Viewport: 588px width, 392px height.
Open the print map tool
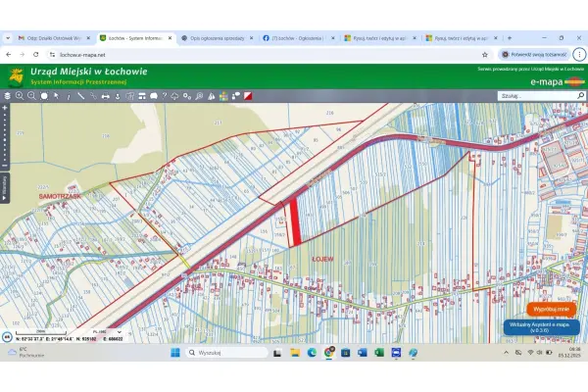click(106, 96)
